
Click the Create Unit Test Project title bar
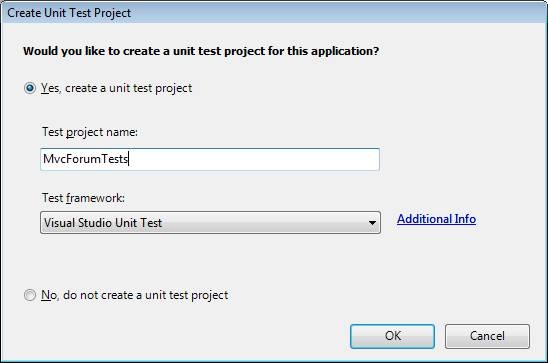point(274,13)
